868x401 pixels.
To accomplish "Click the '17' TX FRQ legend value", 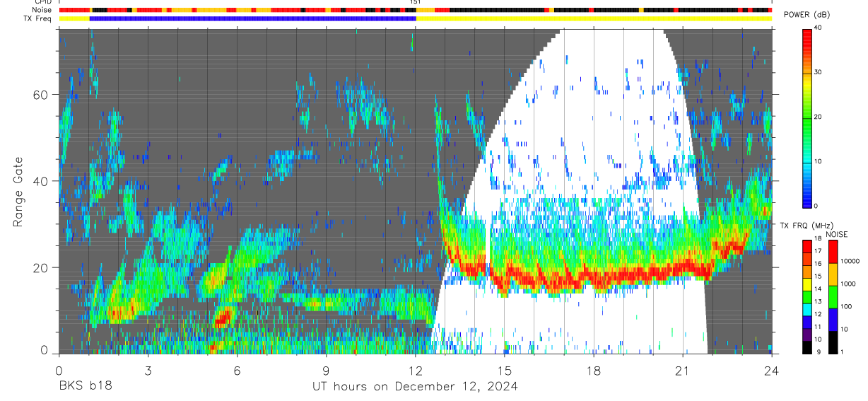I will [818, 252].
